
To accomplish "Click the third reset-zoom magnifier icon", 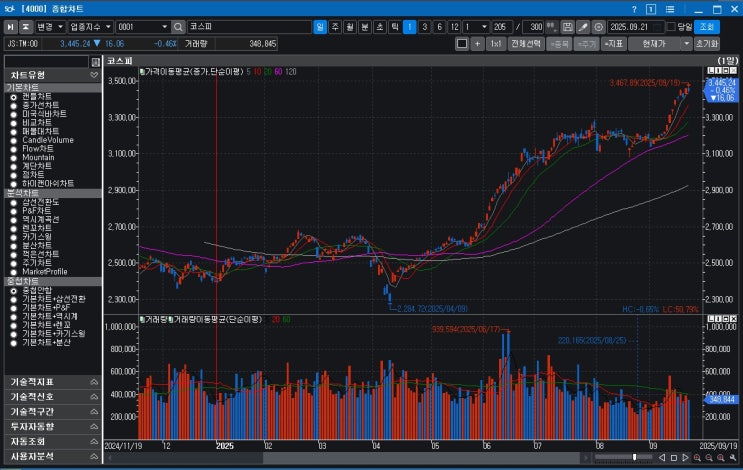I will click(x=721, y=457).
